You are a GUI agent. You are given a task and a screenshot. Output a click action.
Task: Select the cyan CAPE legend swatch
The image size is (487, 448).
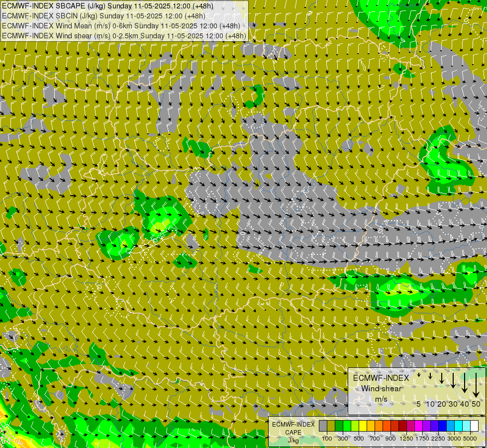click(459, 426)
